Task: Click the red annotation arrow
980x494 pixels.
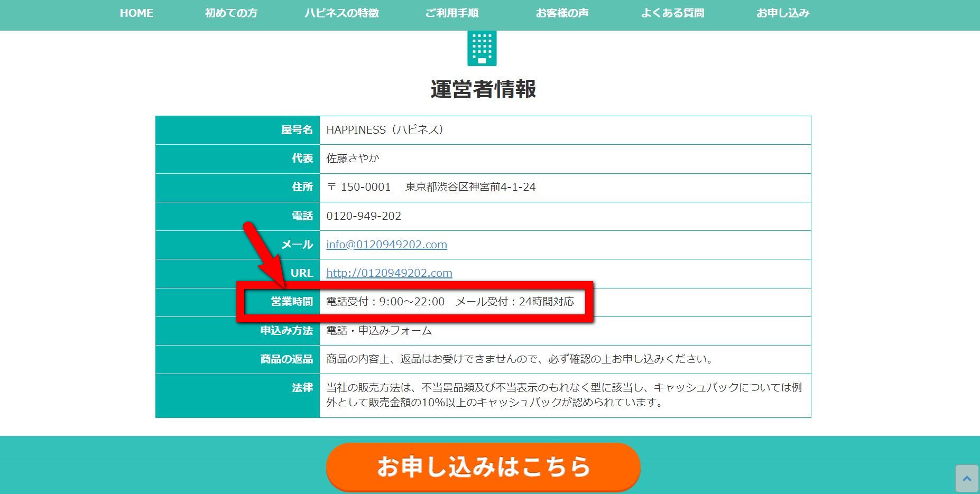Action: pyautogui.click(x=265, y=255)
